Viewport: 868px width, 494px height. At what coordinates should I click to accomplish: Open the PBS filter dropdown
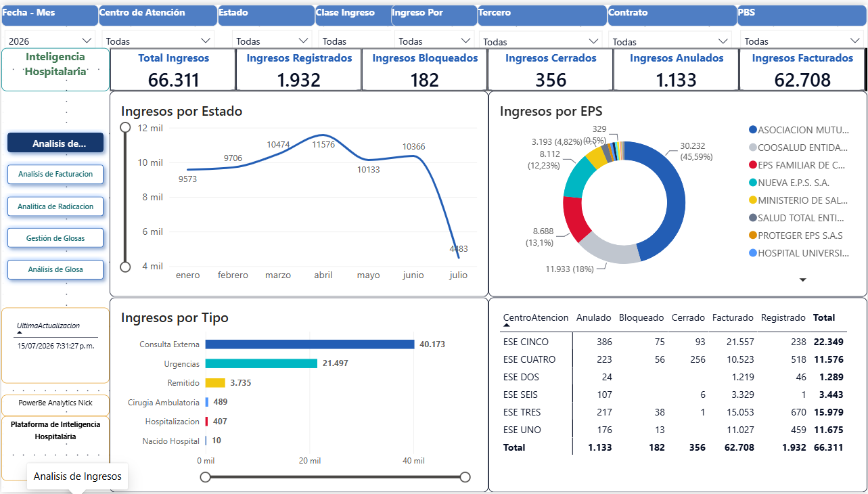[802, 41]
